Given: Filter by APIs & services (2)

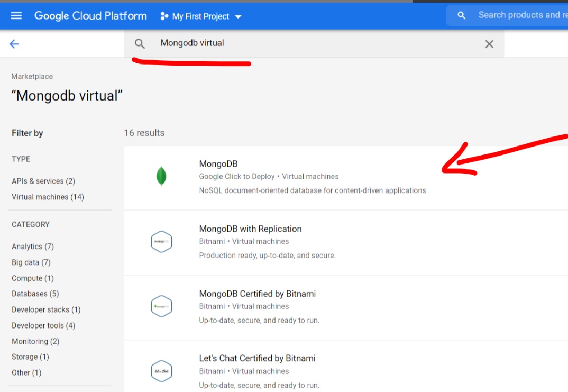Looking at the screenshot, I should click(43, 181).
